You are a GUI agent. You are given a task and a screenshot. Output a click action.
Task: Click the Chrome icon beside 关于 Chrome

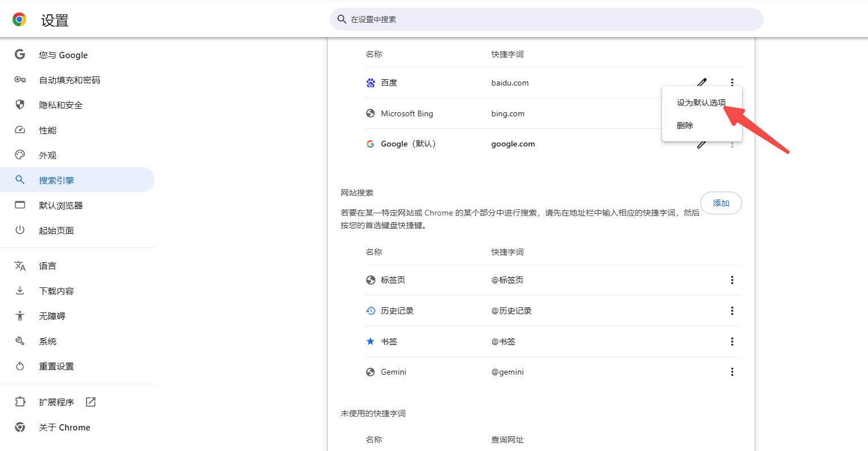click(x=20, y=427)
